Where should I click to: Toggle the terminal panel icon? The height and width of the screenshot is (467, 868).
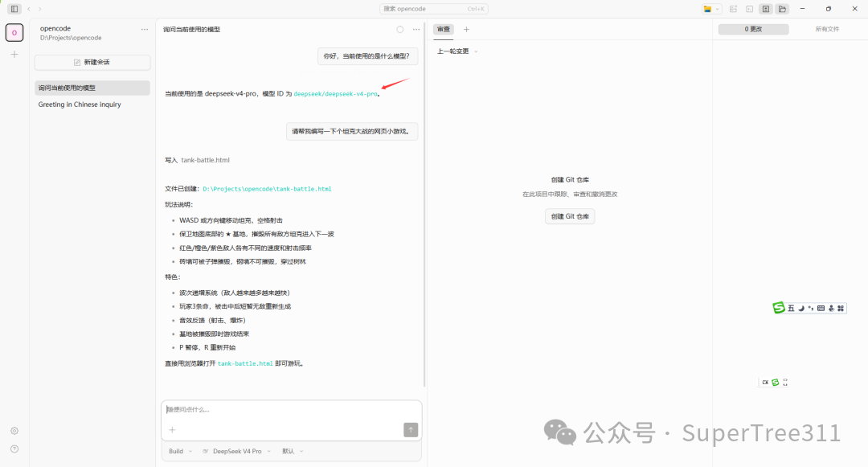click(x=749, y=9)
